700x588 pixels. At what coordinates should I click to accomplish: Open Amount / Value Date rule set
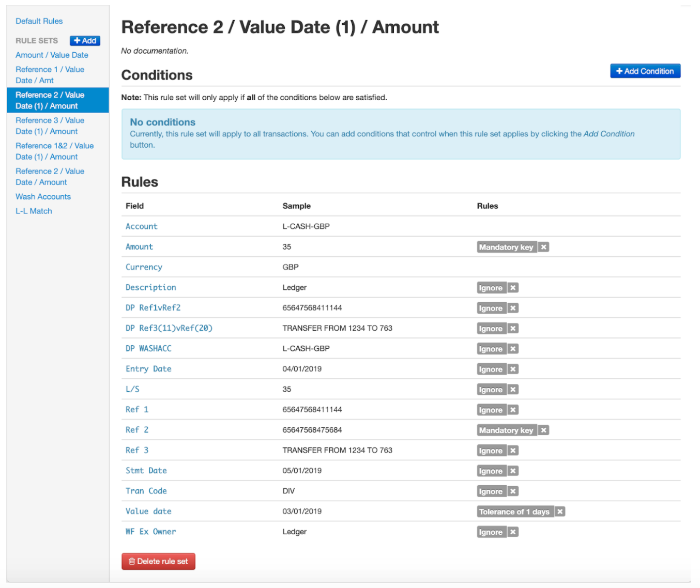pos(52,55)
